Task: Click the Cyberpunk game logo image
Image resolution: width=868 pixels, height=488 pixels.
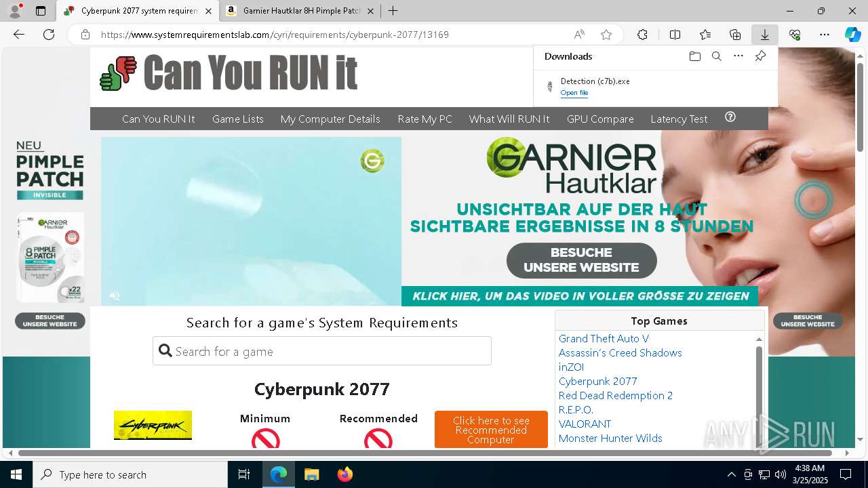Action: [153, 425]
